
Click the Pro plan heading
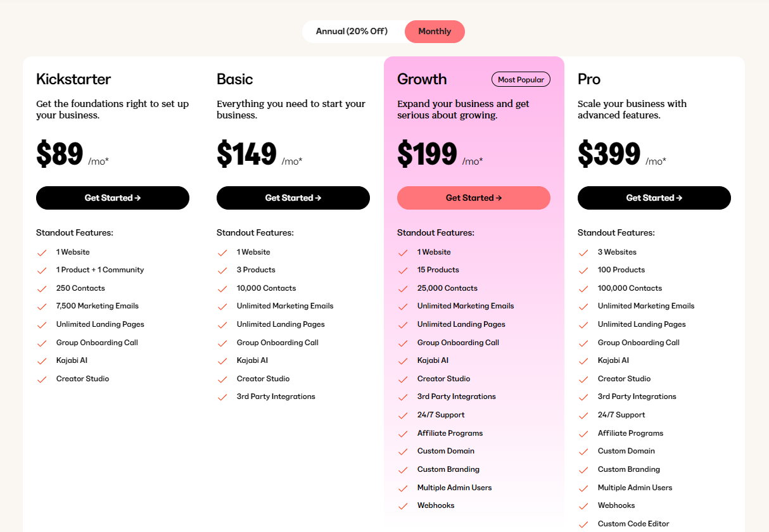pos(589,79)
